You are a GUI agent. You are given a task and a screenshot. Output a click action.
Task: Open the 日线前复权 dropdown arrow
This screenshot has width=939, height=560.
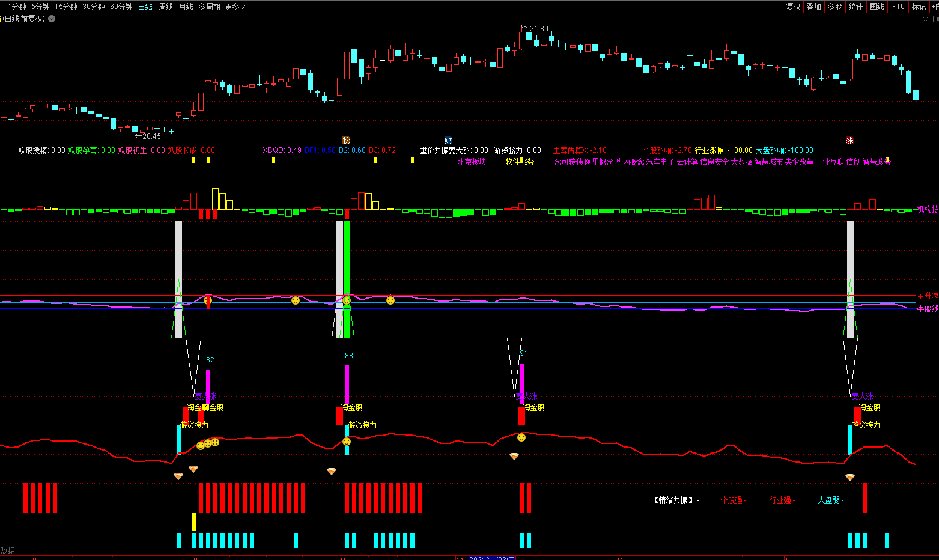(52, 19)
